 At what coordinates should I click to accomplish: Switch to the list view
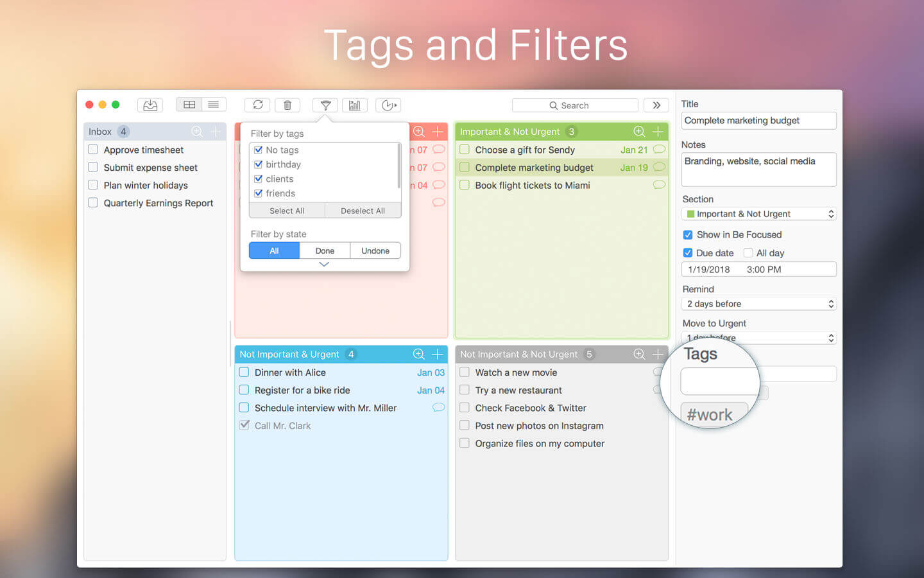tap(214, 105)
